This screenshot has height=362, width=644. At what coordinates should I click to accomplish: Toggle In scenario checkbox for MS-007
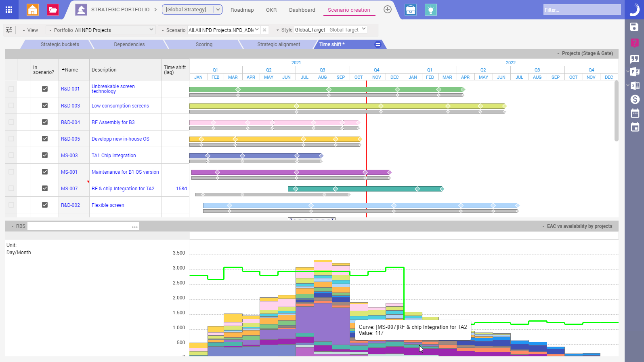[45, 188]
